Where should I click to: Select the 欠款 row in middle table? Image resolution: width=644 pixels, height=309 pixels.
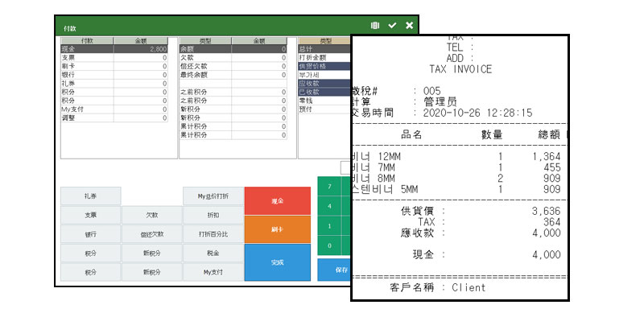pos(233,57)
